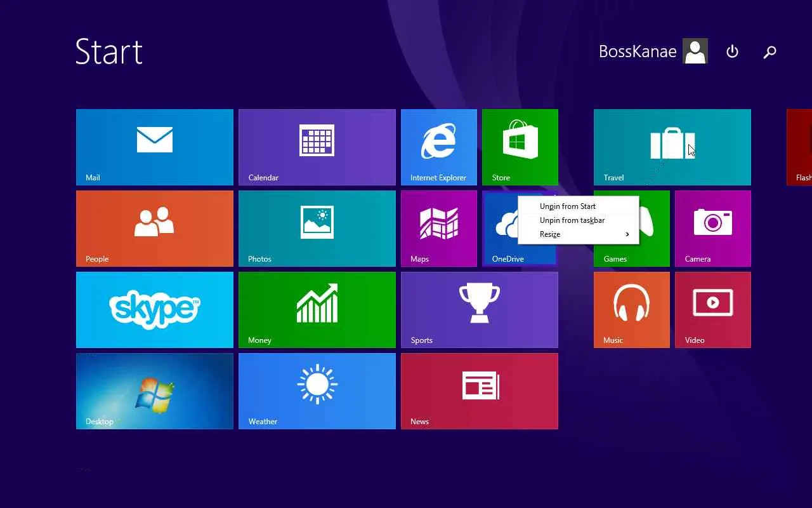The width and height of the screenshot is (812, 508).
Task: Open the Calendar tile
Action: (317, 147)
